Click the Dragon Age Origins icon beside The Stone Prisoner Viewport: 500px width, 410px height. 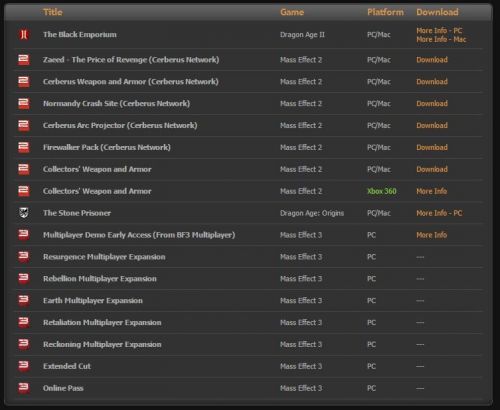coord(24,213)
